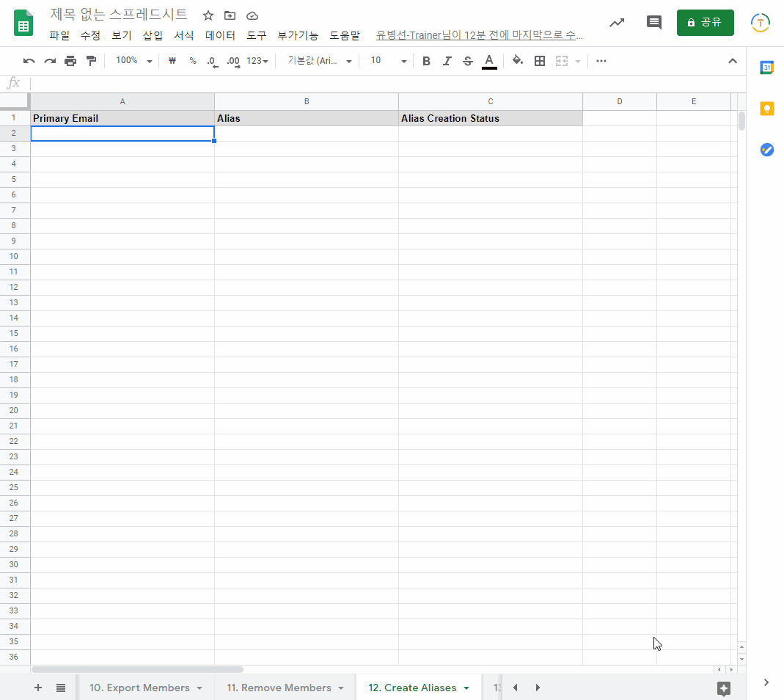784x700 pixels.
Task: Open the 수정 menu
Action: (90, 35)
